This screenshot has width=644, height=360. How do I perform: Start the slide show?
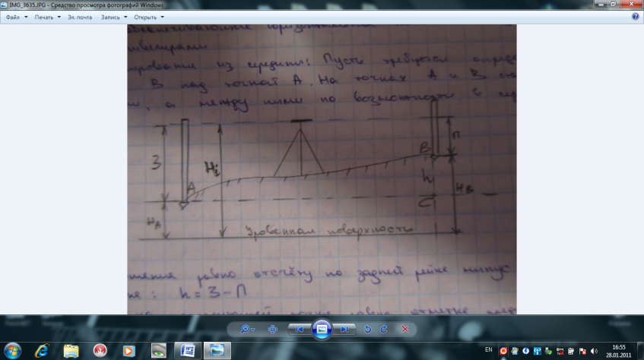pos(322,329)
